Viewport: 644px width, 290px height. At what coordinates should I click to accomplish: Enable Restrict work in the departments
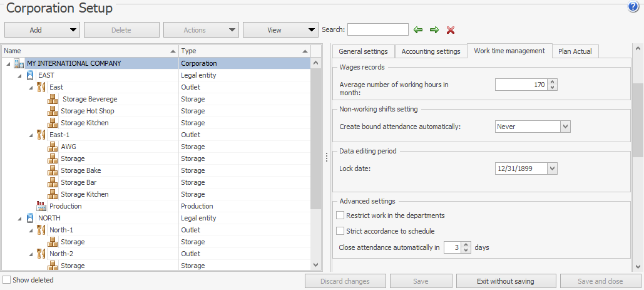341,215
